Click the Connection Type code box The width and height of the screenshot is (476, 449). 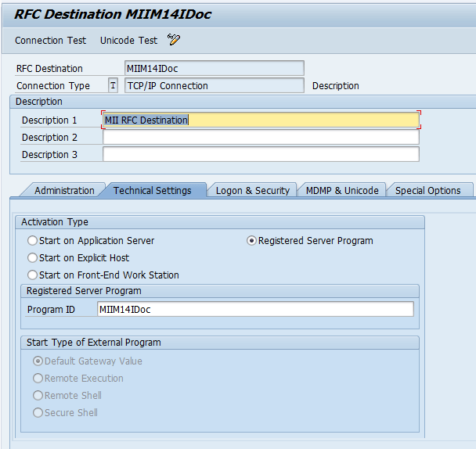(113, 86)
